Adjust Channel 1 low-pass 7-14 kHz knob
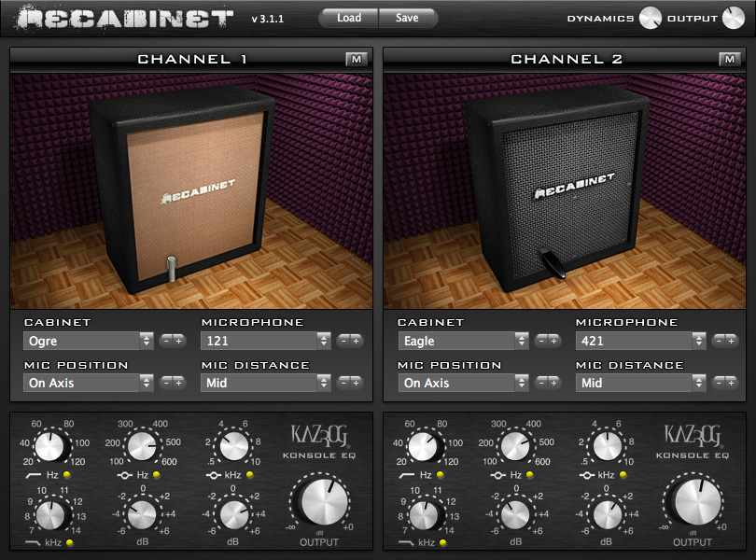756x560 pixels. [x=50, y=514]
